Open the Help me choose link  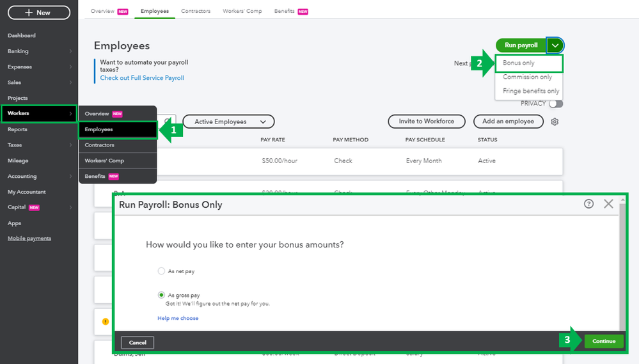click(178, 319)
